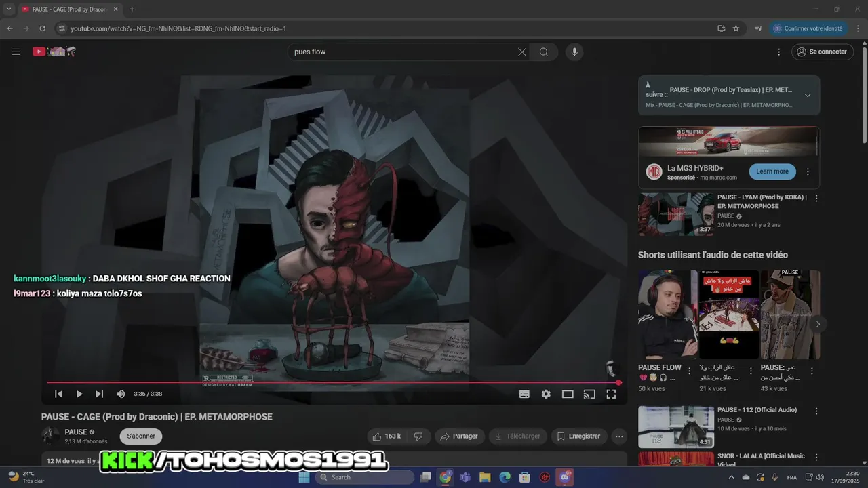Skip to the previous video
This screenshot has height=488, width=868.
[x=59, y=394]
